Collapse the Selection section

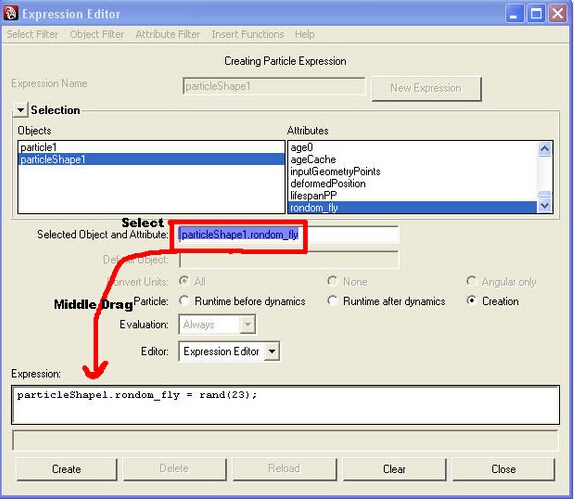coord(20,110)
